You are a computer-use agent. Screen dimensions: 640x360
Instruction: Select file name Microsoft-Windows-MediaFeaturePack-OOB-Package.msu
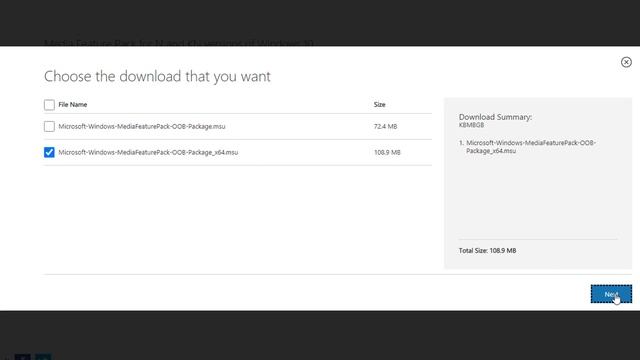[x=142, y=127]
